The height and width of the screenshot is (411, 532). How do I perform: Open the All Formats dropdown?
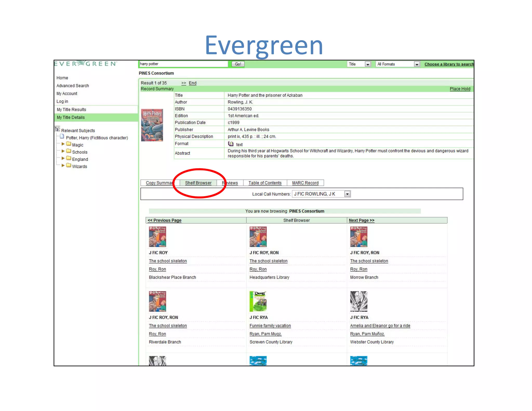pyautogui.click(x=417, y=64)
